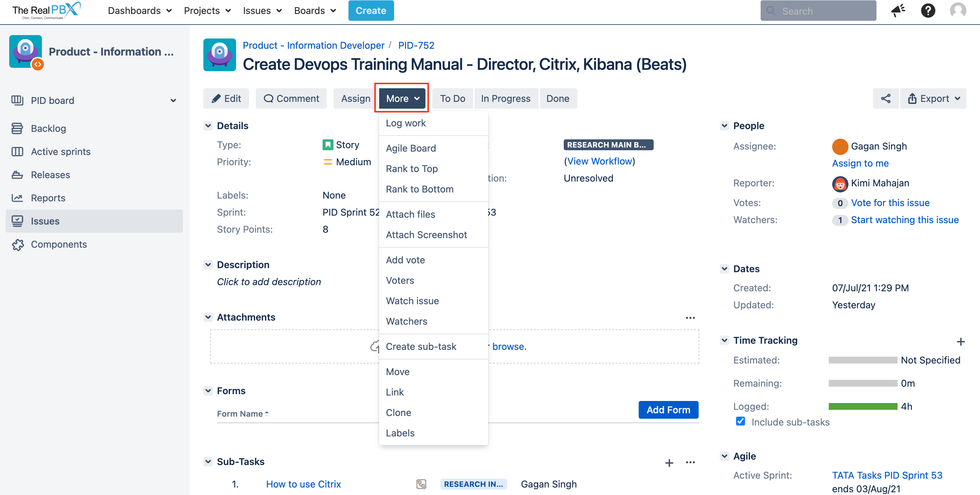Image resolution: width=980 pixels, height=495 pixels.
Task: Toggle Include sub-tasks checkbox
Action: point(740,421)
